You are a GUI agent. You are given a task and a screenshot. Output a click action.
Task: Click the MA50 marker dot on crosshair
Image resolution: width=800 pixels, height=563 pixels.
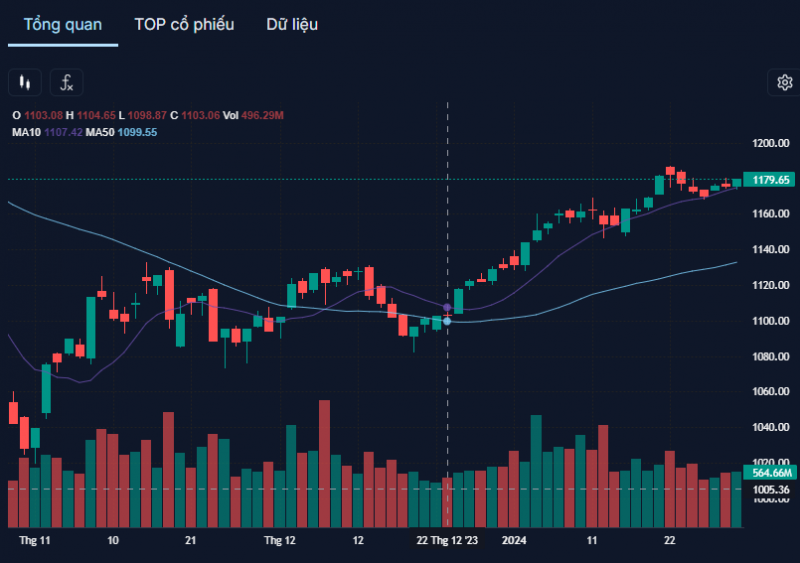click(447, 321)
